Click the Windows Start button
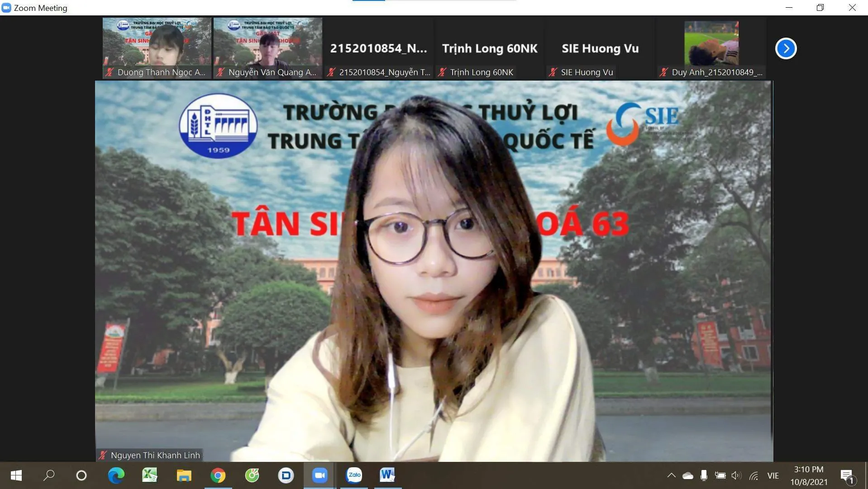Screen dimensions: 868x489 (x=16, y=475)
